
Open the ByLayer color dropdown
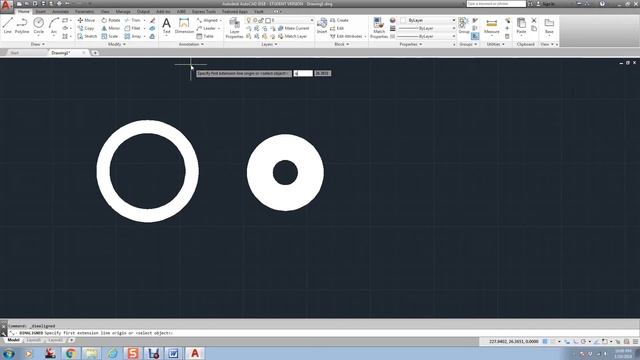pyautogui.click(x=428, y=20)
